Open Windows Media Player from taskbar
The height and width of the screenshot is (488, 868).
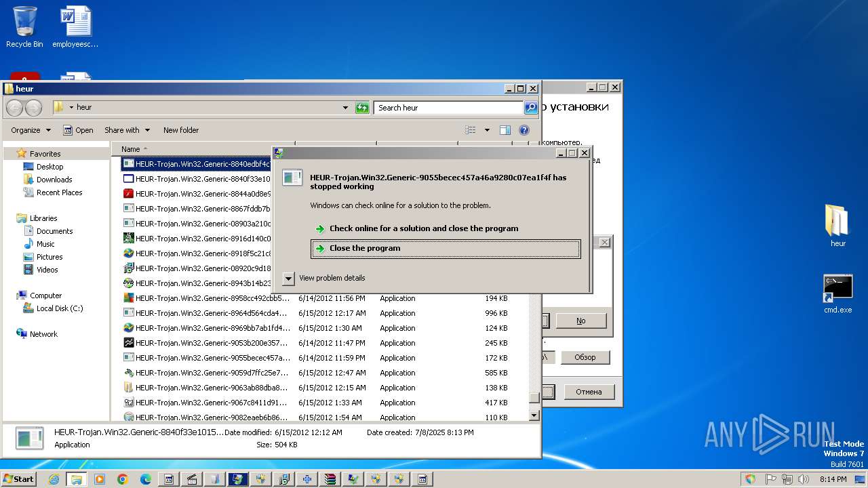100,479
